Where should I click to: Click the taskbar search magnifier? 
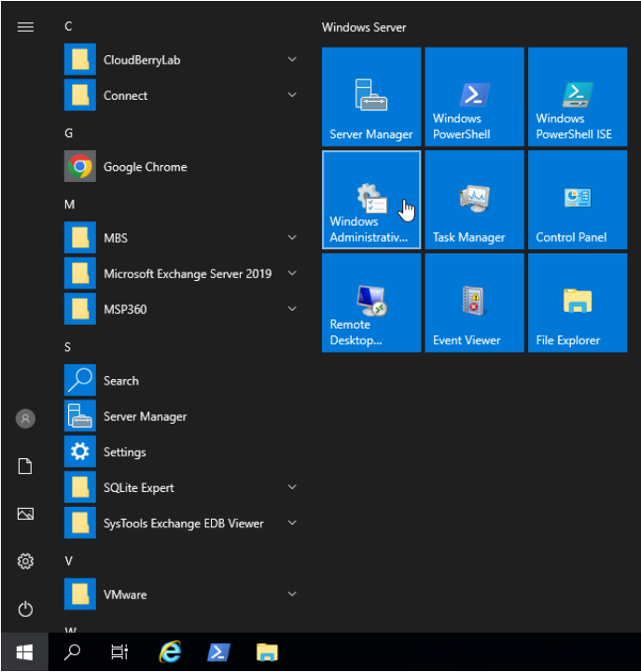click(x=72, y=652)
